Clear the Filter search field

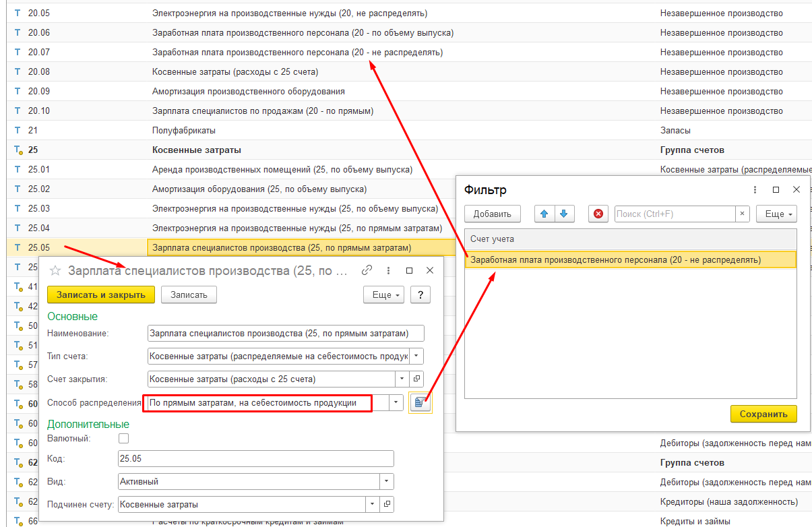pyautogui.click(x=742, y=214)
